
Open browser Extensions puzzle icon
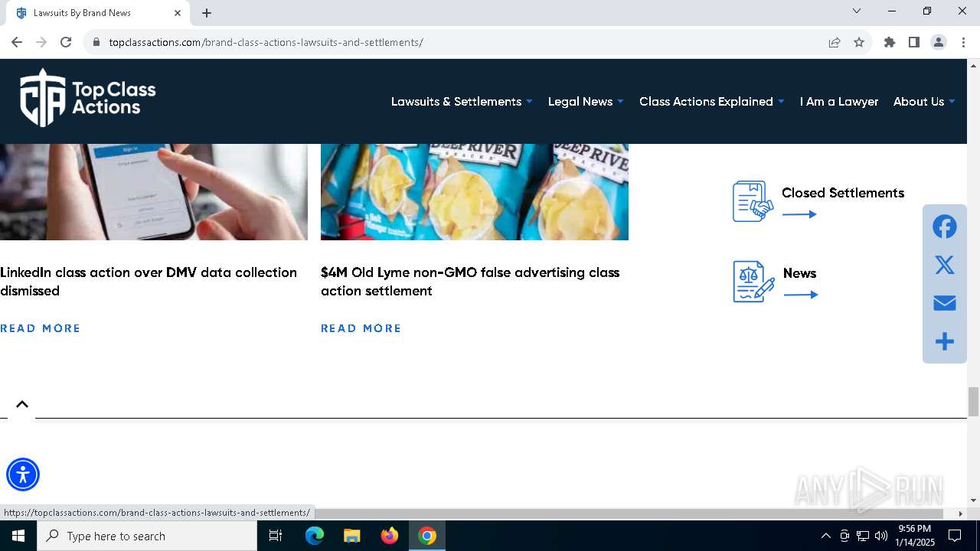coord(890,42)
